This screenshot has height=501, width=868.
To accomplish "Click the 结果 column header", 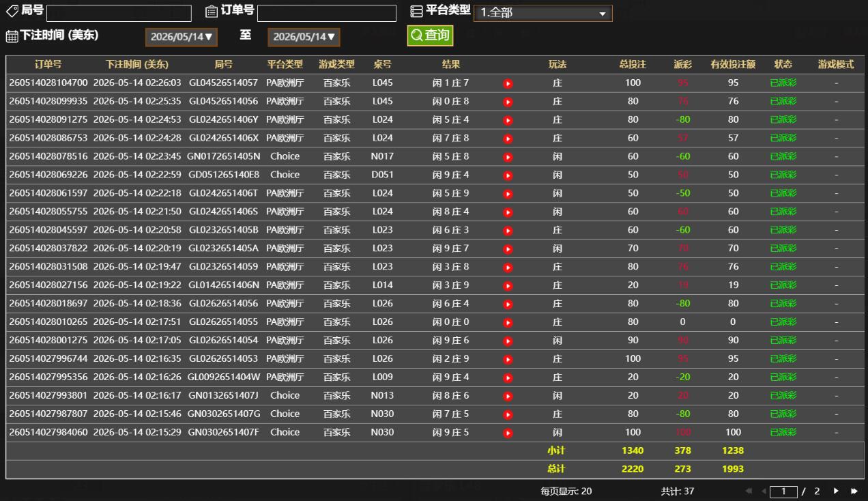I will point(451,65).
